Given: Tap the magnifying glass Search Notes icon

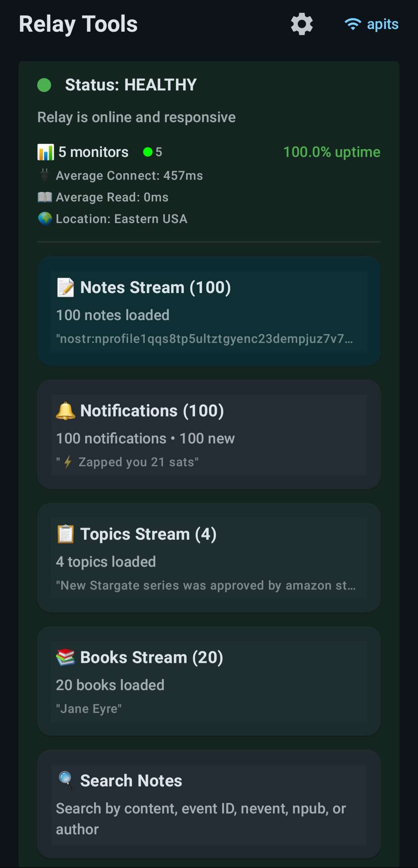Looking at the screenshot, I should click(65, 780).
